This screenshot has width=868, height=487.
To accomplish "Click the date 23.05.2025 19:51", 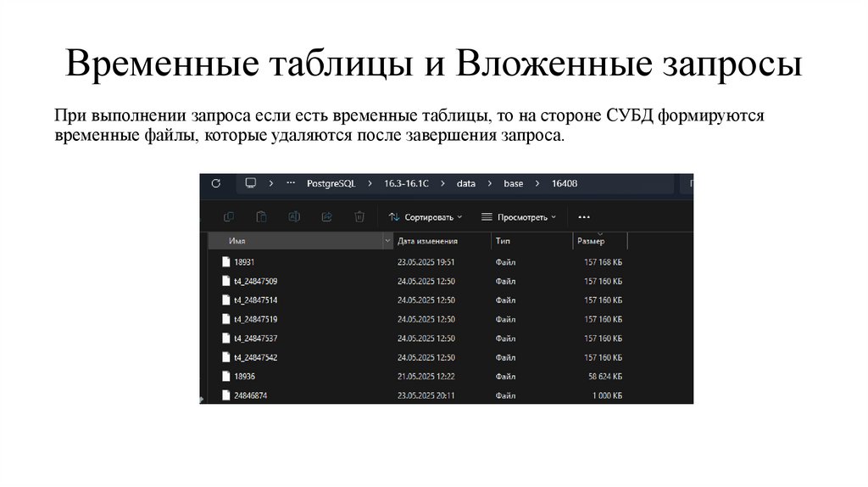I will coord(426,262).
